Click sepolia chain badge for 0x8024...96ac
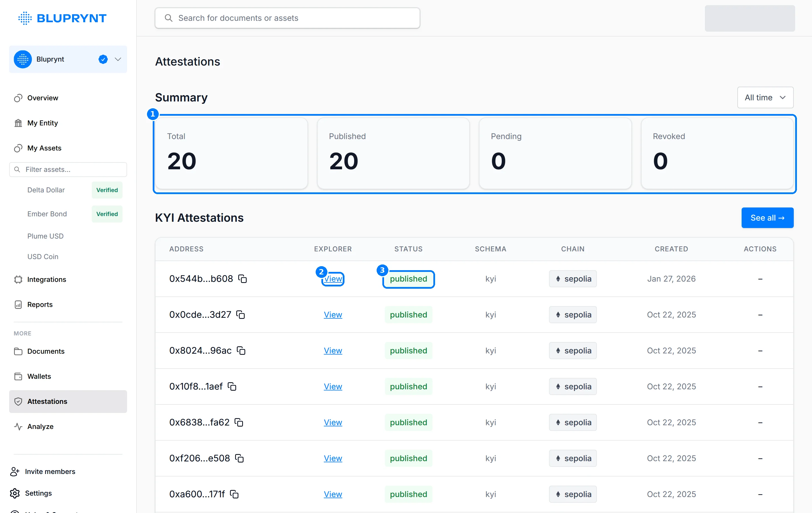This screenshot has height=513, width=812. [573, 351]
